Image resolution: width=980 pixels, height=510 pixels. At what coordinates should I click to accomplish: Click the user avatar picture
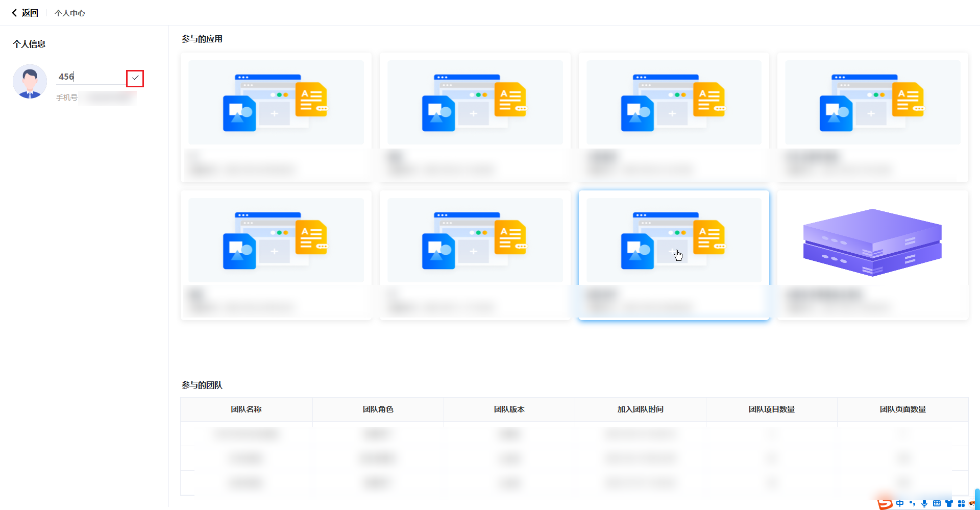click(x=30, y=82)
